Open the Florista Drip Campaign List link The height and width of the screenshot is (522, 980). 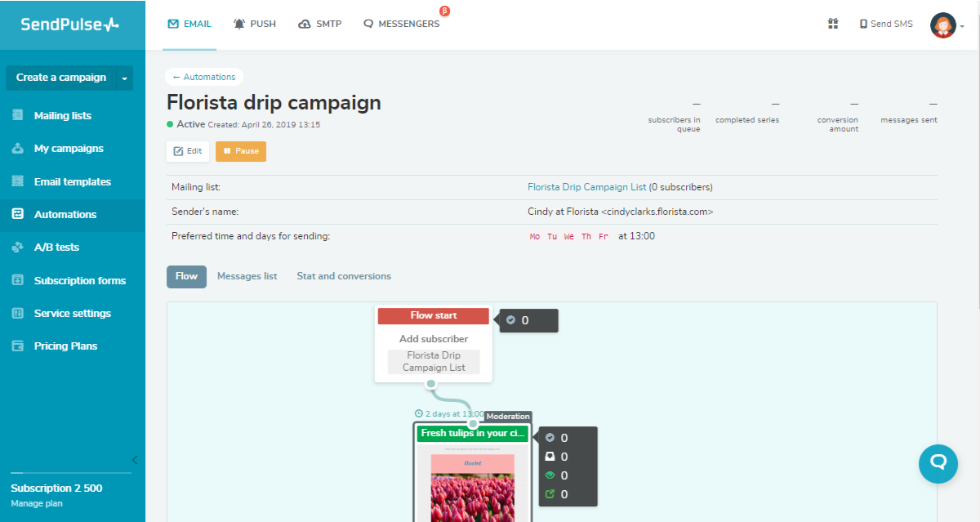pos(586,186)
